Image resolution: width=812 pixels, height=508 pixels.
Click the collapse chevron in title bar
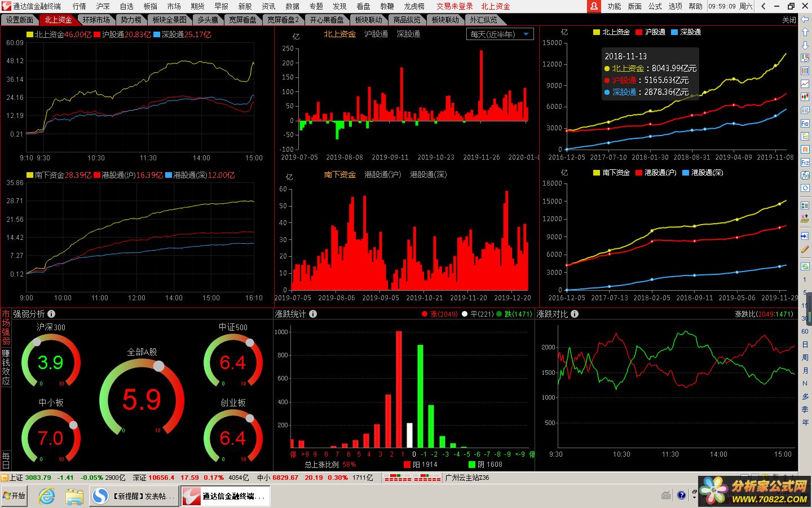pos(764,6)
